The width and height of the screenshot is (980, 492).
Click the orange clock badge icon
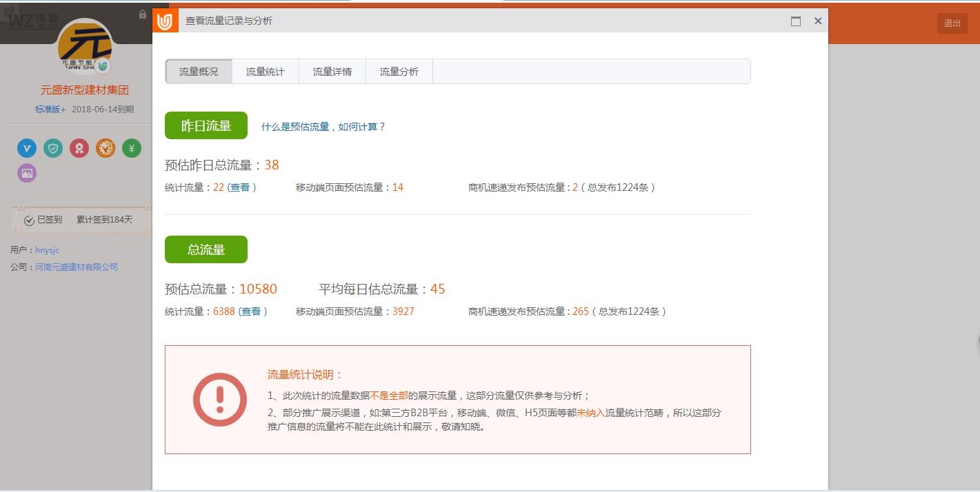click(x=106, y=147)
